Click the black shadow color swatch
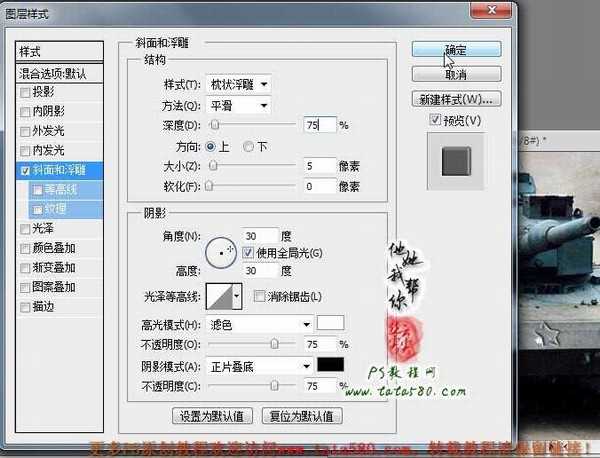The height and width of the screenshot is (458, 600). point(329,364)
